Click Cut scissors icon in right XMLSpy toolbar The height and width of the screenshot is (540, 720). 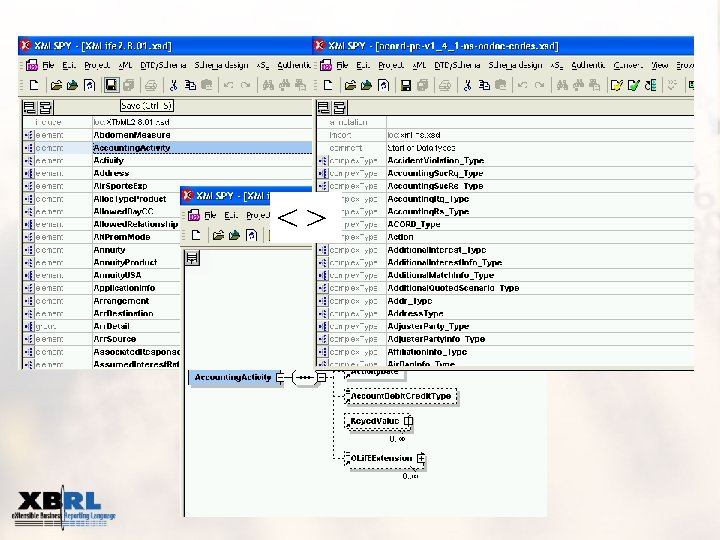tap(467, 85)
